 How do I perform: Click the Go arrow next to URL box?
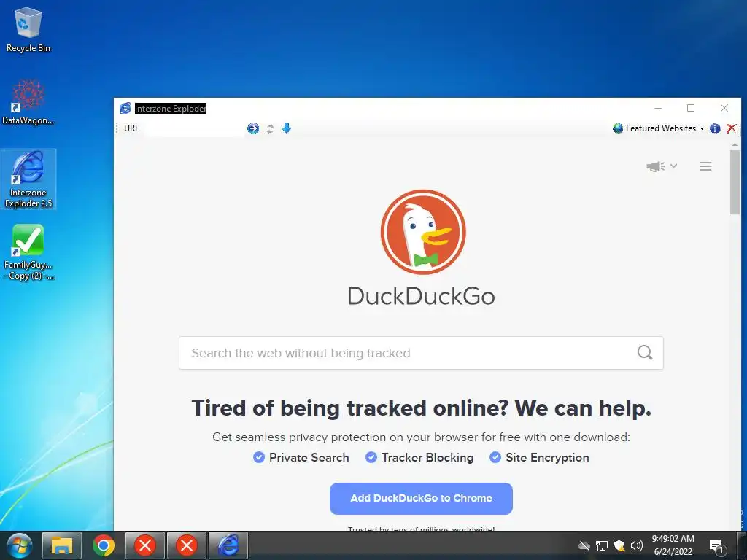click(253, 128)
